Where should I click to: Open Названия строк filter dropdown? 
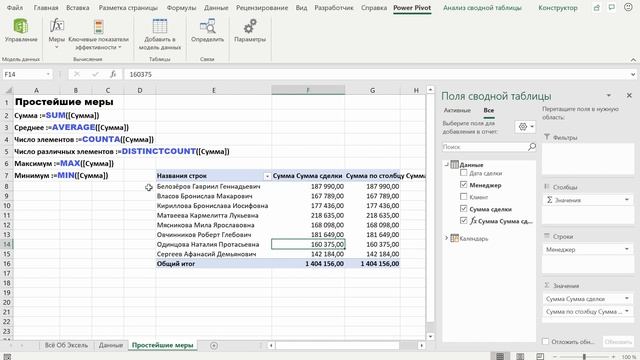[x=267, y=176]
